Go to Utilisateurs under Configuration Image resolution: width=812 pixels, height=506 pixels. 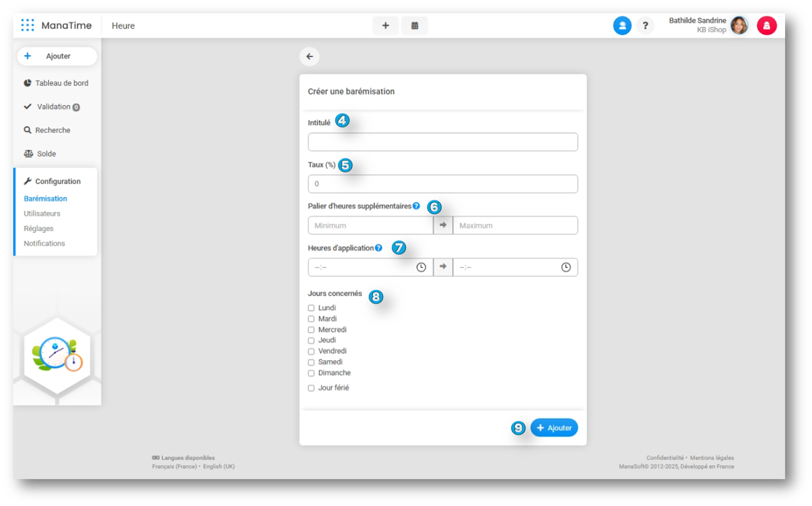(42, 214)
